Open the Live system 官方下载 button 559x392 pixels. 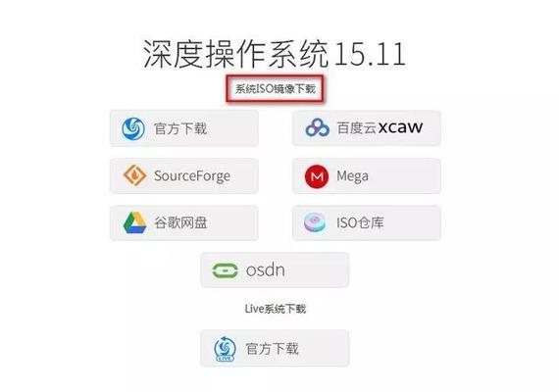(275, 348)
